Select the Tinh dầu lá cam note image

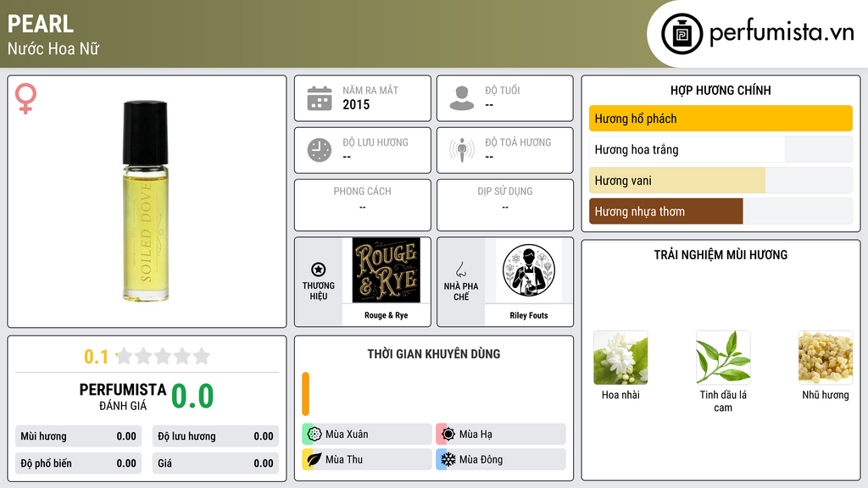point(723,358)
